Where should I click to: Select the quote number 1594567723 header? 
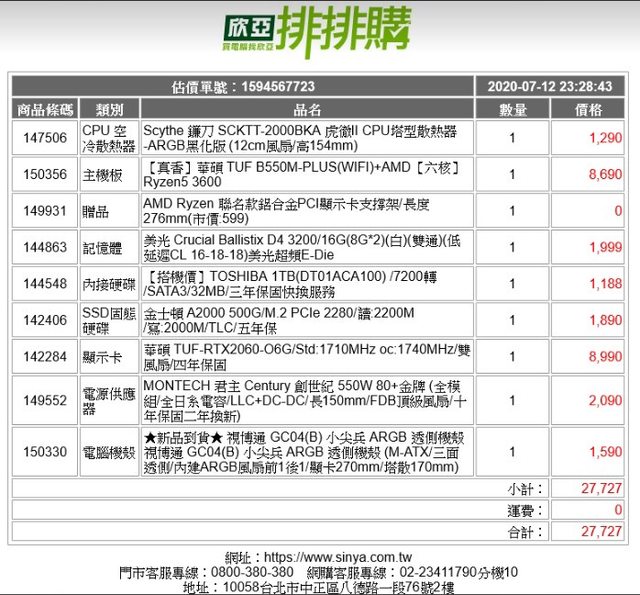click(243, 87)
